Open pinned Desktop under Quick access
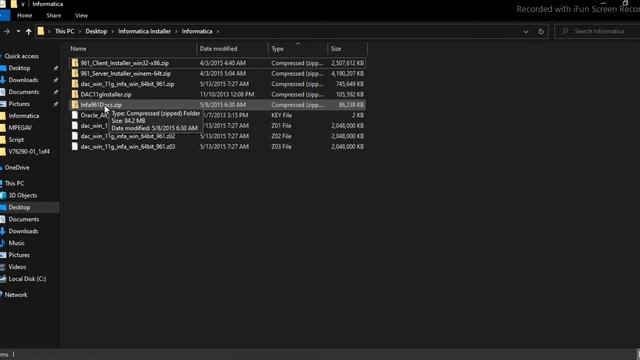 (19, 68)
